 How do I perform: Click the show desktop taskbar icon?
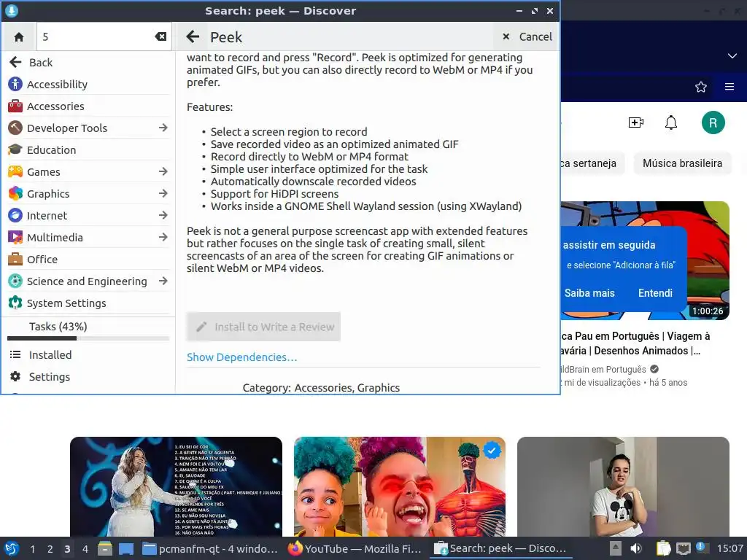pos(126,548)
